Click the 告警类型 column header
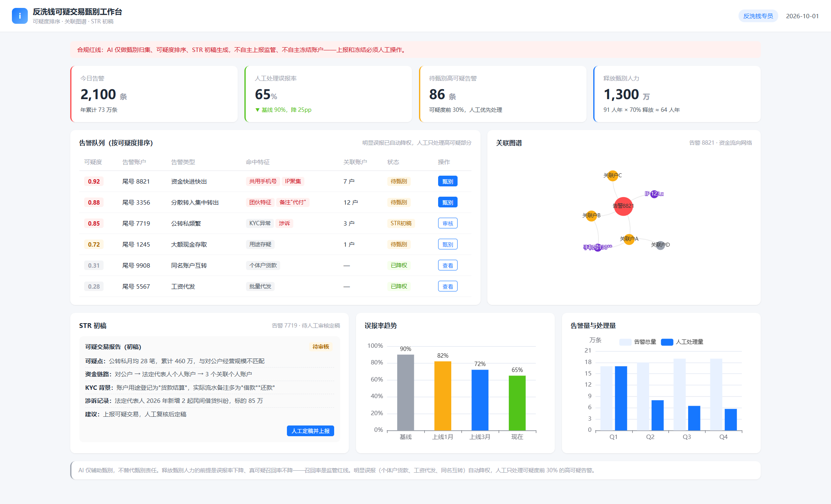 tap(183, 162)
